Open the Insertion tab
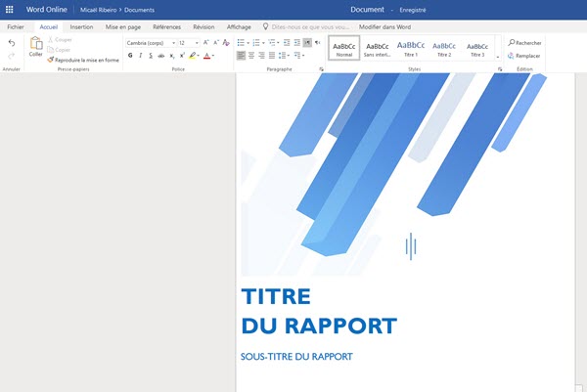This screenshot has height=392, width=587. point(82,26)
